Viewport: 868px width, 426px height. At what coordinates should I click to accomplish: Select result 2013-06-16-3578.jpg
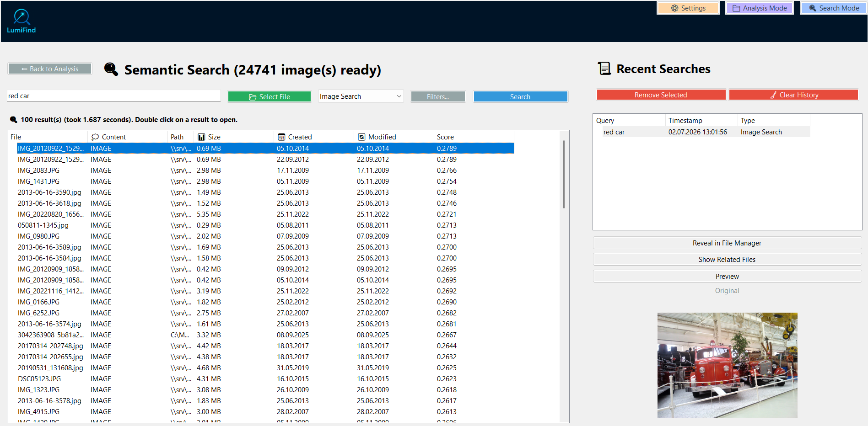[x=265, y=401]
